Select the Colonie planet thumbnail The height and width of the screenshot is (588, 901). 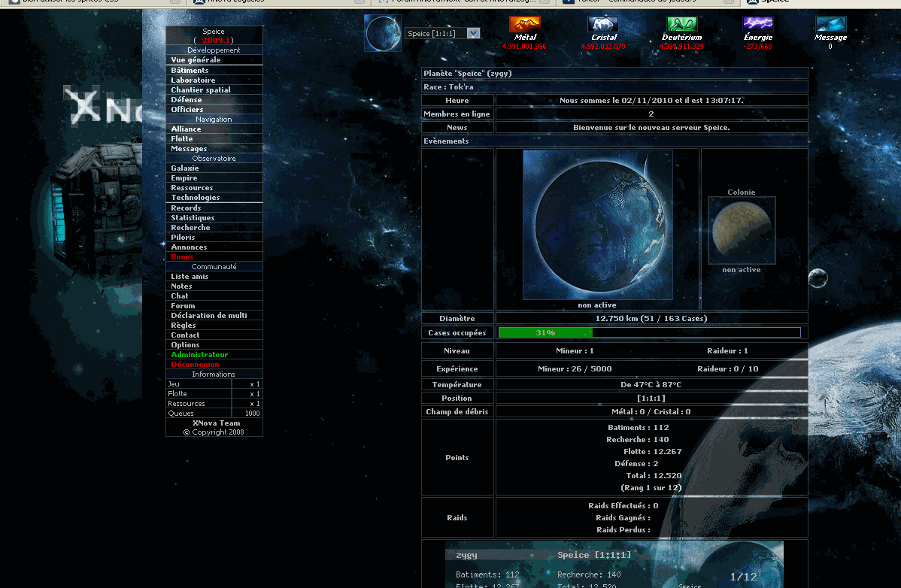tap(742, 230)
